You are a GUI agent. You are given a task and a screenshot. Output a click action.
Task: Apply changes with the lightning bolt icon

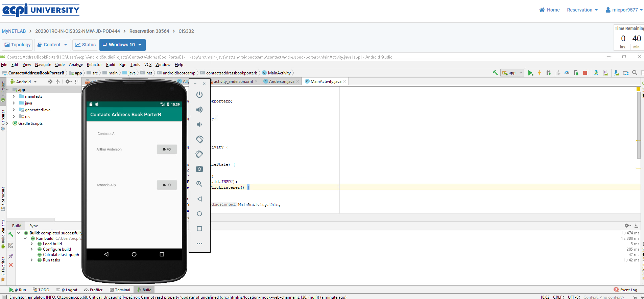540,73
